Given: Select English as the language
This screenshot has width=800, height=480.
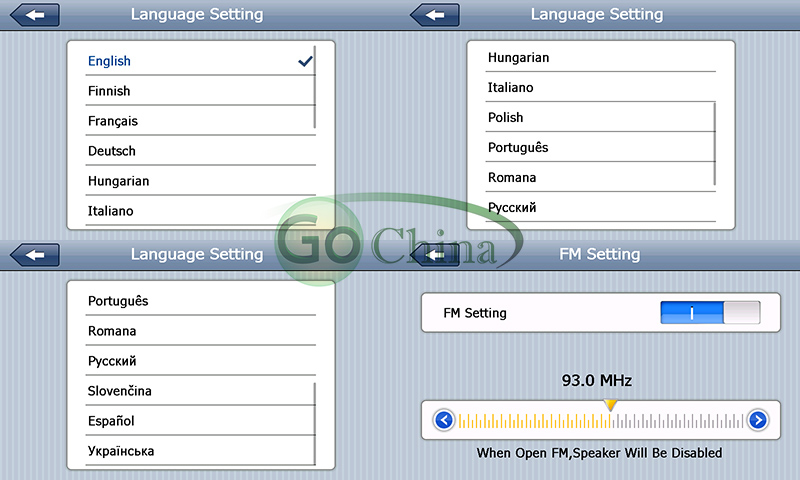Looking at the screenshot, I should pos(110,61).
